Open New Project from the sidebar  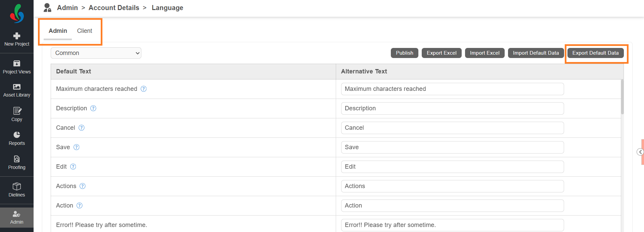coord(17,40)
